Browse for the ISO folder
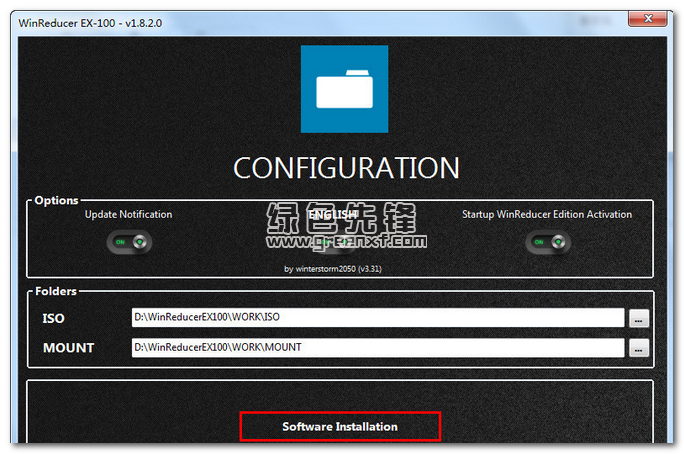Screen dimensions: 684x454 638,318
